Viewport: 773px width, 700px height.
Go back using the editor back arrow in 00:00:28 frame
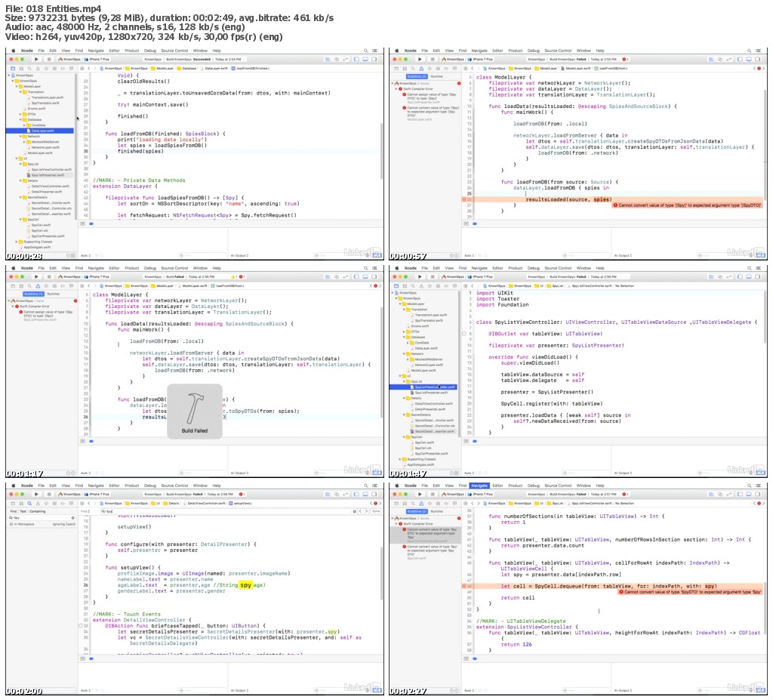89,68
